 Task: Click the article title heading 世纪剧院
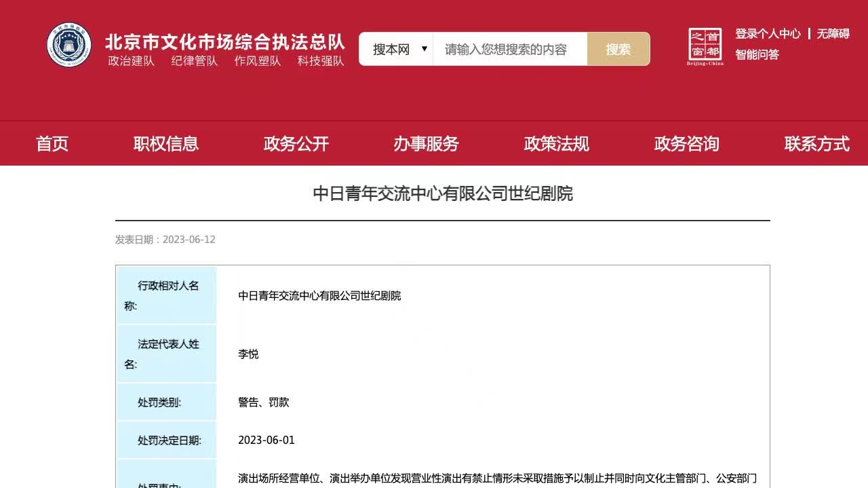coord(443,194)
